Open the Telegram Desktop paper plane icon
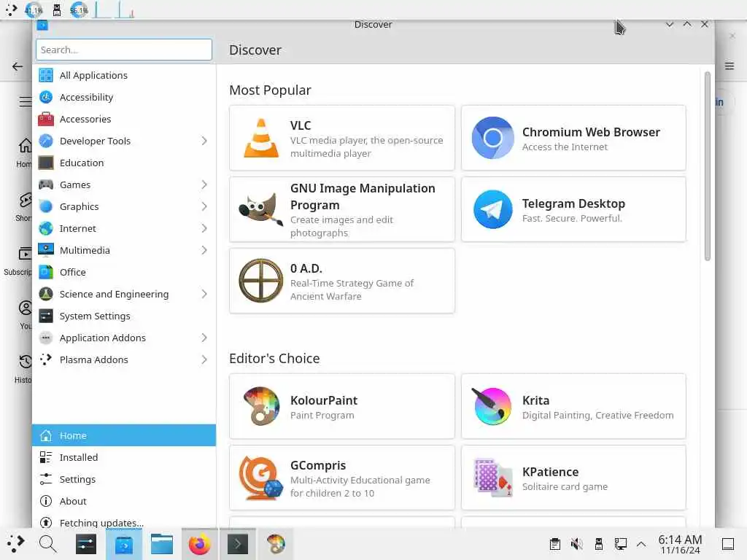The image size is (747, 560). (x=492, y=209)
